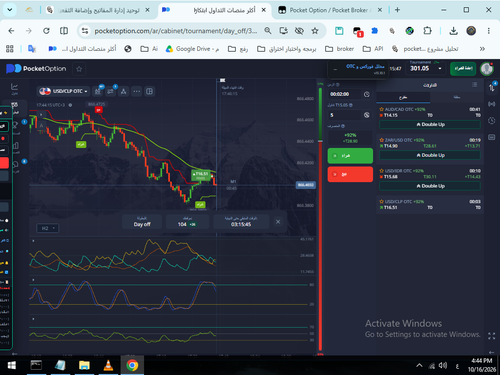Open the H2 timeframe dropdown
500x375 pixels.
click(48, 228)
